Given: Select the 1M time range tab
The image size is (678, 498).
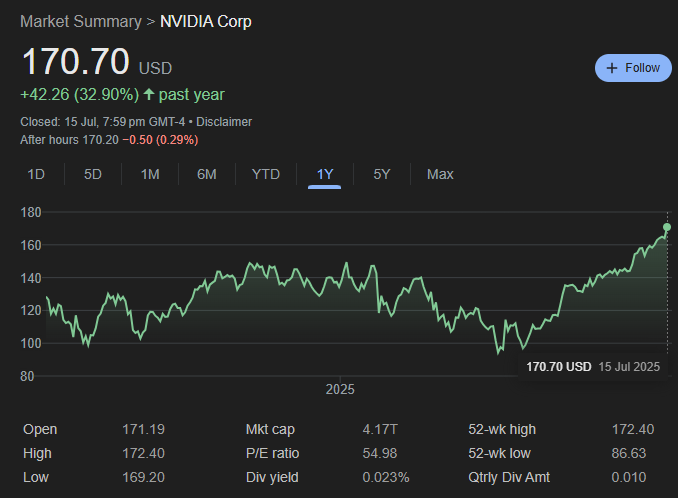Looking at the screenshot, I should (150, 174).
